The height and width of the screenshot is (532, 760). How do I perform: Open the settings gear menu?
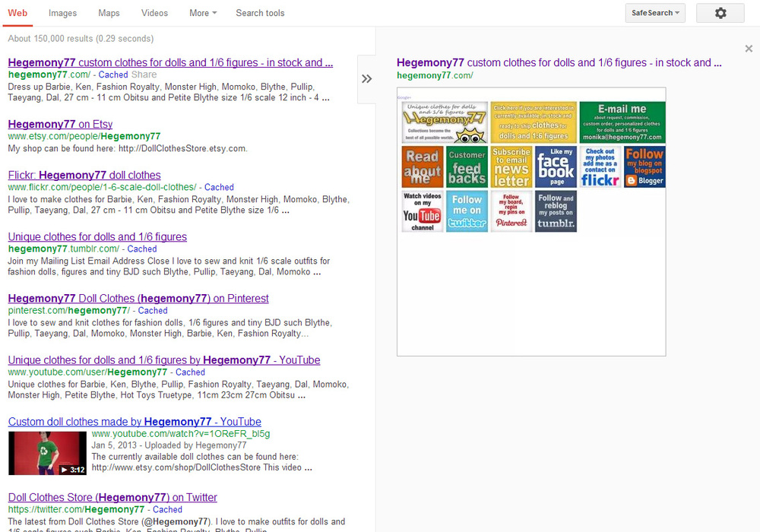point(720,13)
